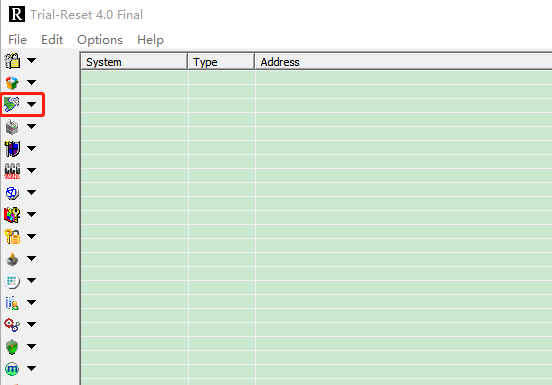Open the dropdown beside the green shield icon
Image resolution: width=552 pixels, height=385 pixels.
tap(32, 347)
